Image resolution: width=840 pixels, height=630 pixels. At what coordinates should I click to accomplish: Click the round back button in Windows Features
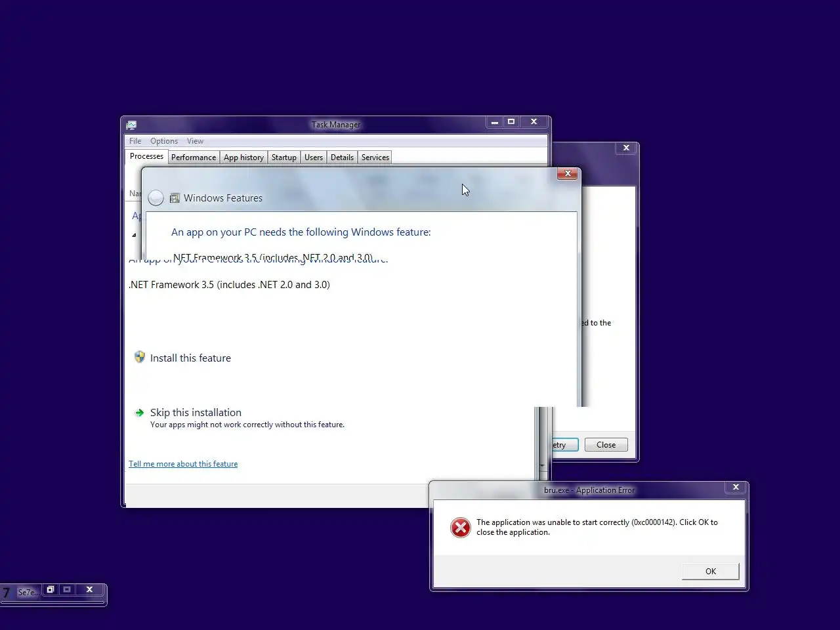156,198
